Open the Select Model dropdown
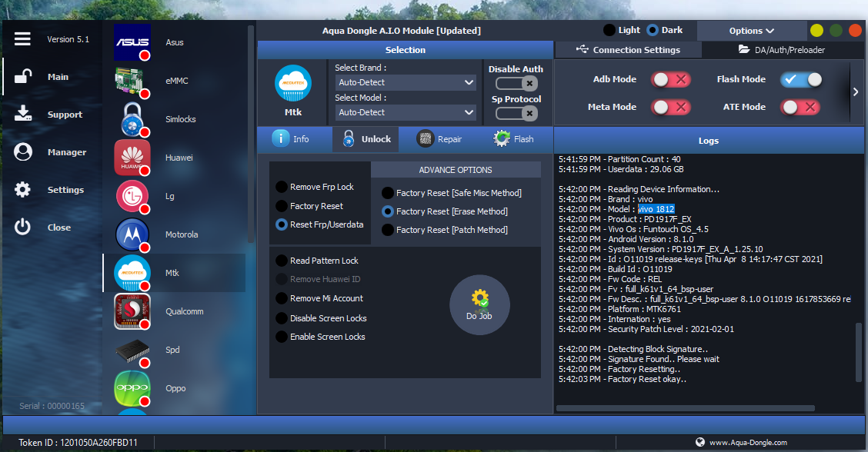The image size is (868, 452). [406, 112]
